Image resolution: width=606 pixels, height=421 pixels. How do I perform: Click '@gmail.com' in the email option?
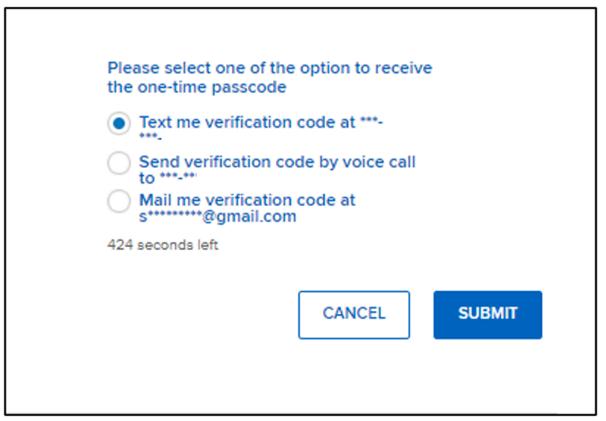[x=250, y=217]
